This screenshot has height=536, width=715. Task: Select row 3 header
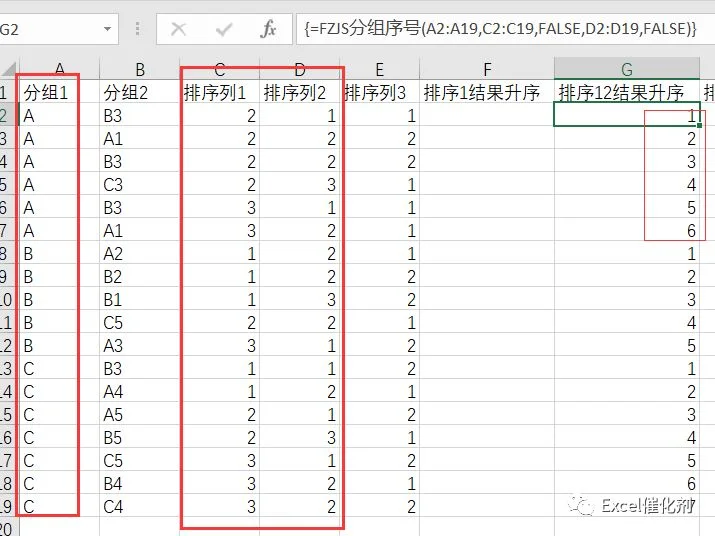[9, 138]
